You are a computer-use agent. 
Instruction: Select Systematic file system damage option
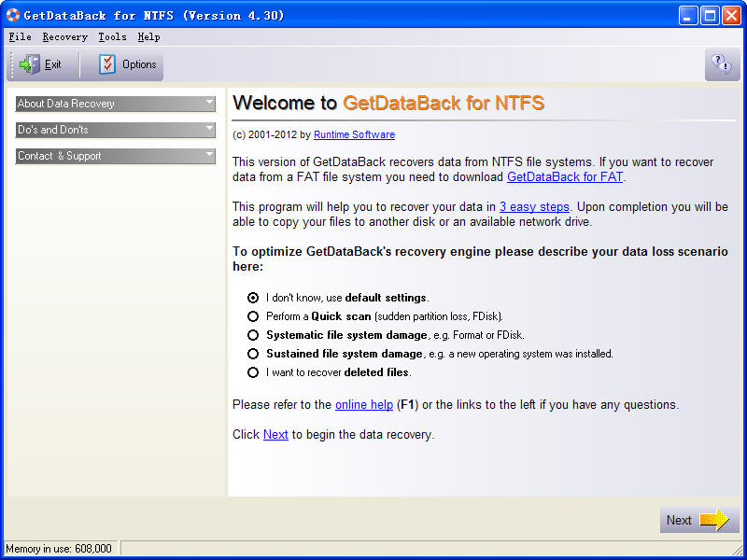(253, 335)
